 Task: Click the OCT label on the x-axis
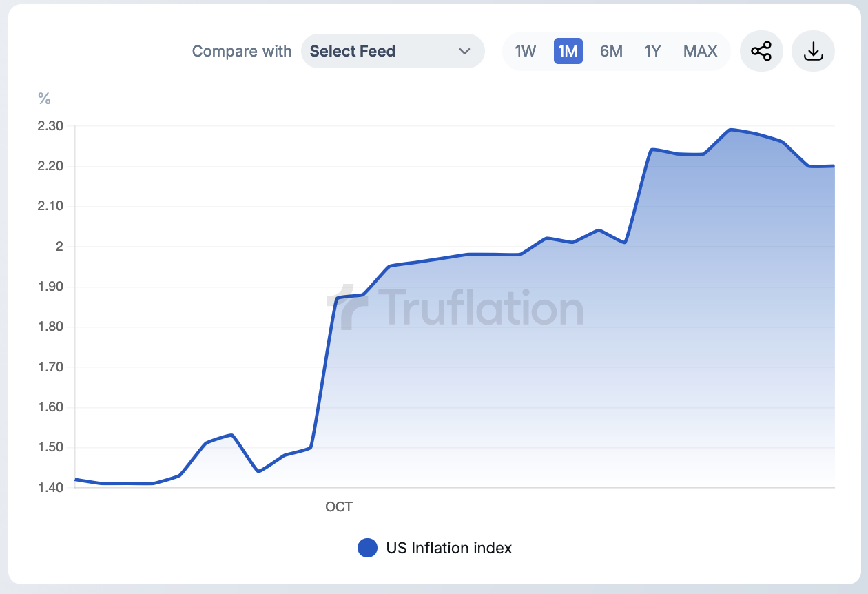339,507
